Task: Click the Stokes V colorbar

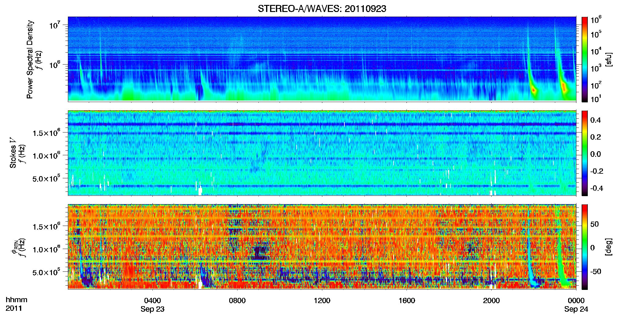Action: coord(585,153)
